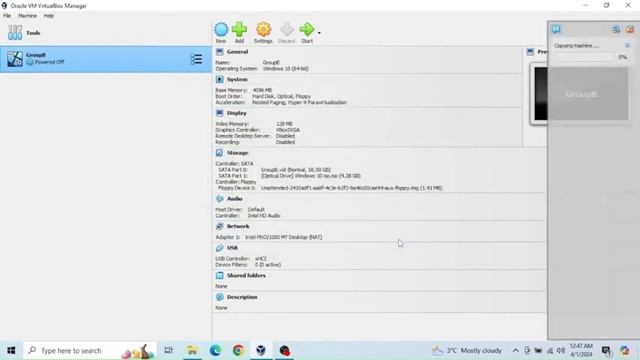Click the Shared folders section icon
This screenshot has height=360, width=640.
click(x=220, y=276)
